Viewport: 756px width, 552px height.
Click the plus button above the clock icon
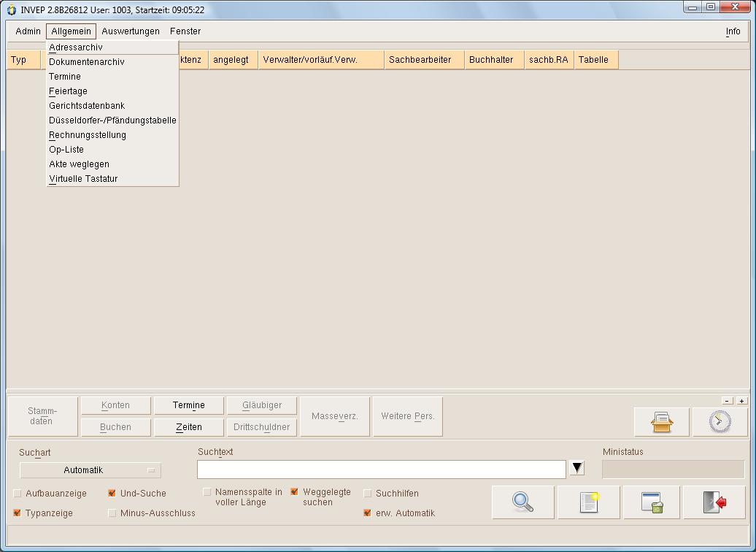741,401
